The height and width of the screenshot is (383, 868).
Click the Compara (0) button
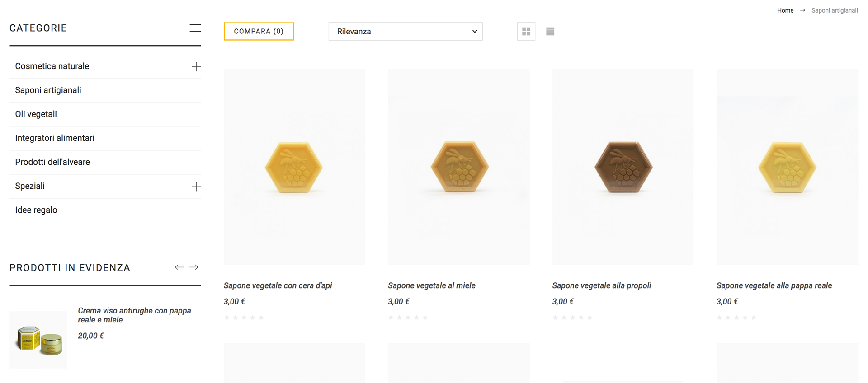click(259, 32)
